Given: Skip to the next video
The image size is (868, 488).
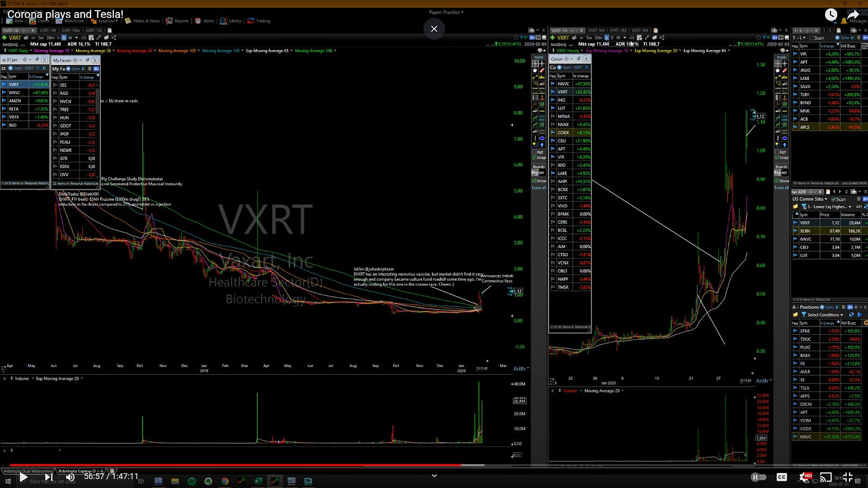Looking at the screenshot, I should 48,477.
